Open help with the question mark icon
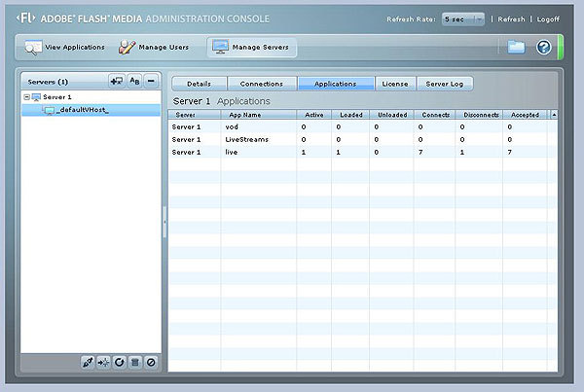This screenshot has width=584, height=392. click(x=544, y=47)
